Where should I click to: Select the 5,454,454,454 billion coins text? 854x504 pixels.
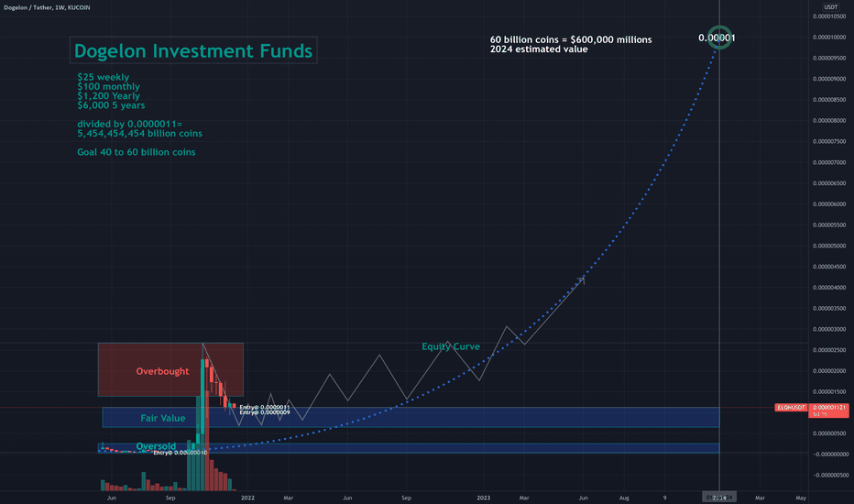[139, 134]
